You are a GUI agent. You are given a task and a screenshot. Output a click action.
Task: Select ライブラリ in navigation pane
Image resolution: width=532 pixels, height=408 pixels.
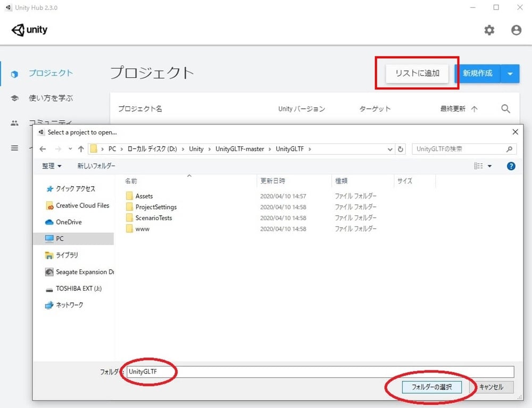tap(61, 255)
